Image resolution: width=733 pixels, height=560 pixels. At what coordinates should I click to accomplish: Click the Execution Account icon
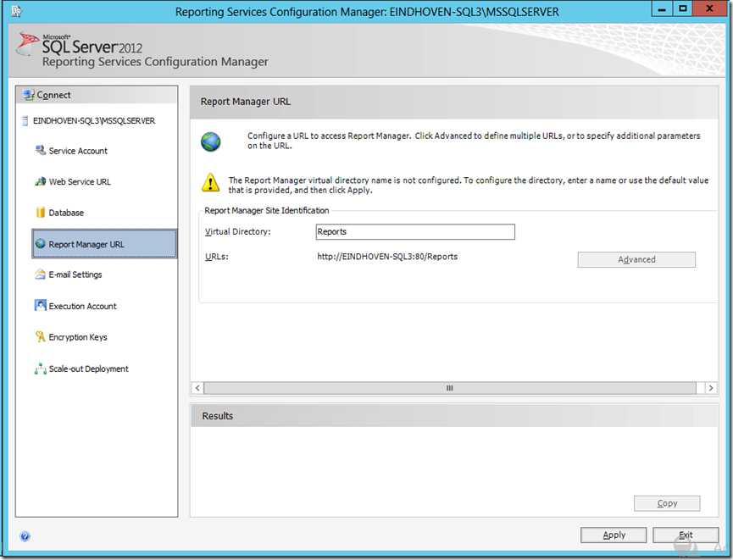coord(40,305)
